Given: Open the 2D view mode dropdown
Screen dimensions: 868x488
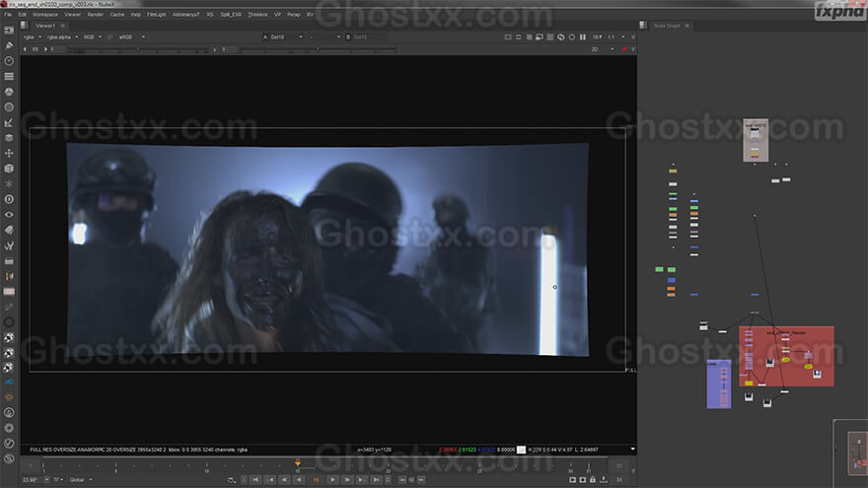Looking at the screenshot, I should pyautogui.click(x=602, y=49).
